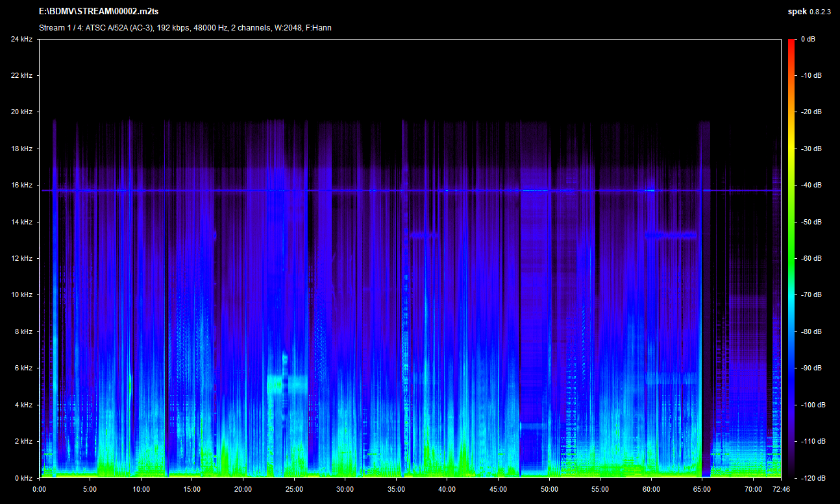
Task: Select the 16 kHz frequency axis label
Action: coord(21,186)
